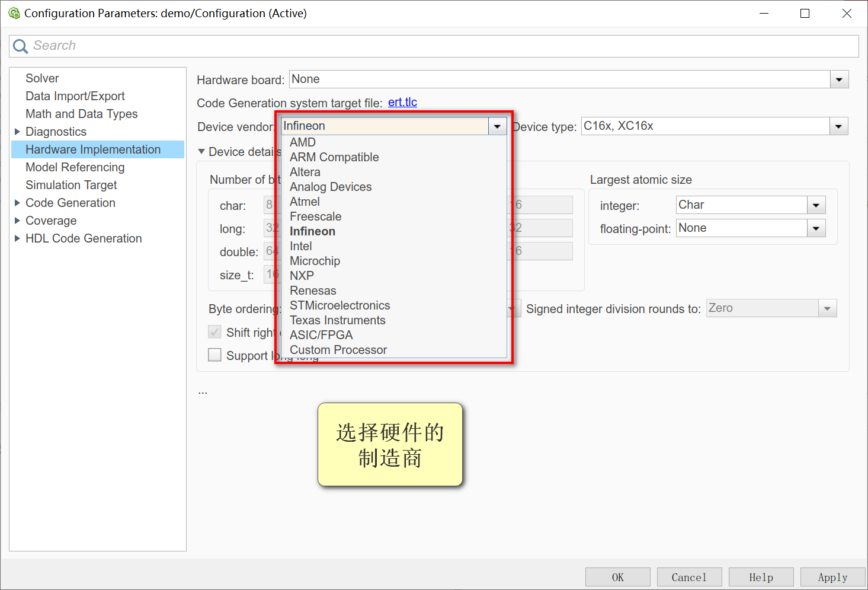Choose Freescale vendor option
Viewport: 868px width, 590px height.
316,216
